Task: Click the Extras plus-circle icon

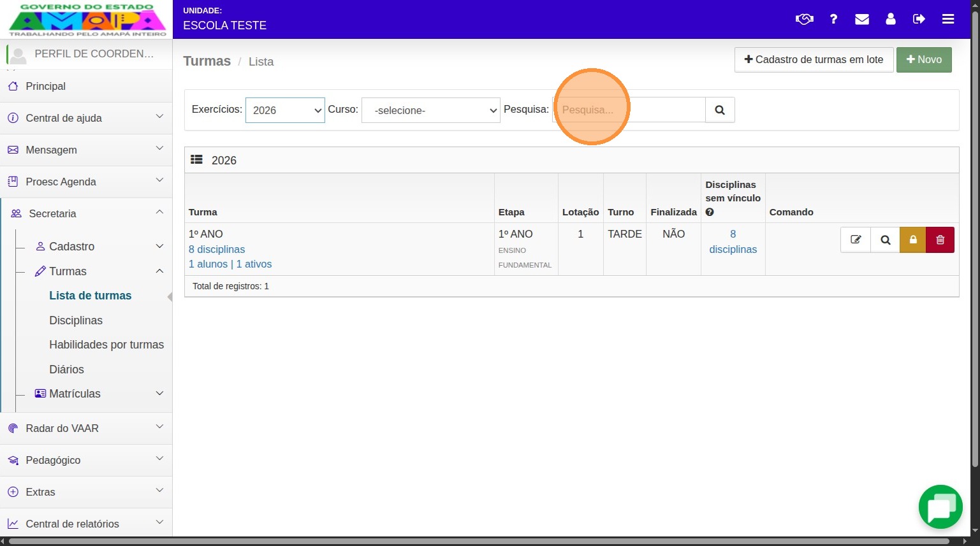Action: coord(13,492)
